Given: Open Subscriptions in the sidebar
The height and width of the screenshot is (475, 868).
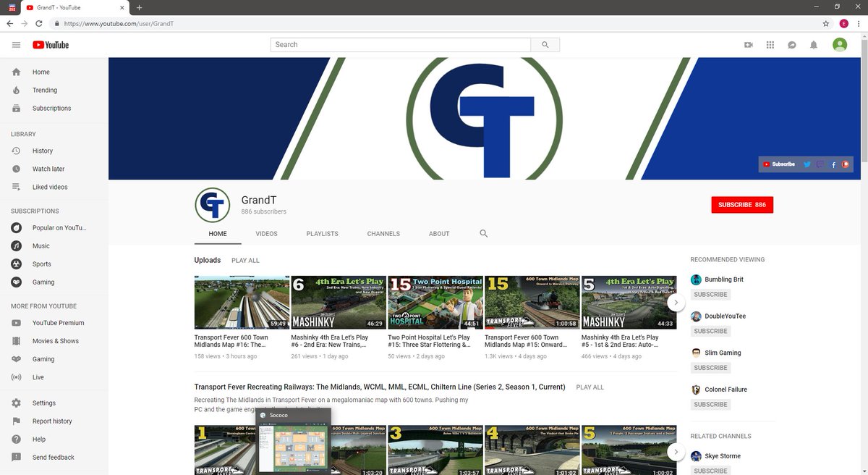Looking at the screenshot, I should click(54, 109).
